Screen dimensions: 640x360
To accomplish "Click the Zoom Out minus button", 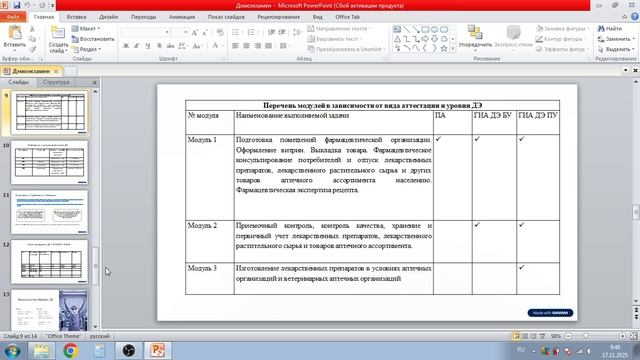I will [x=568, y=336].
